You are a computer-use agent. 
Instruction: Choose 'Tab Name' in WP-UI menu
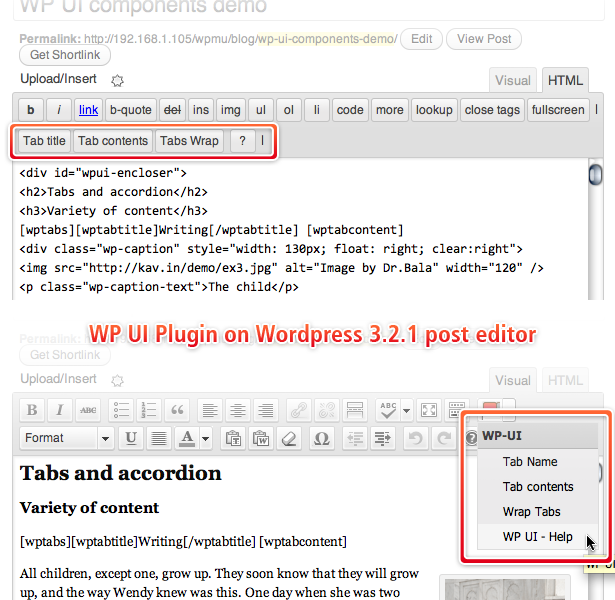coord(530,462)
